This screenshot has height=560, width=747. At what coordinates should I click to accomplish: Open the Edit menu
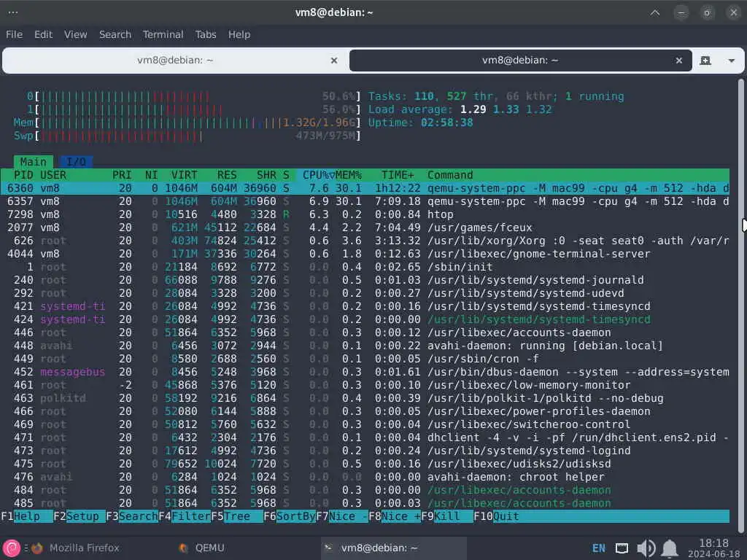[43, 34]
